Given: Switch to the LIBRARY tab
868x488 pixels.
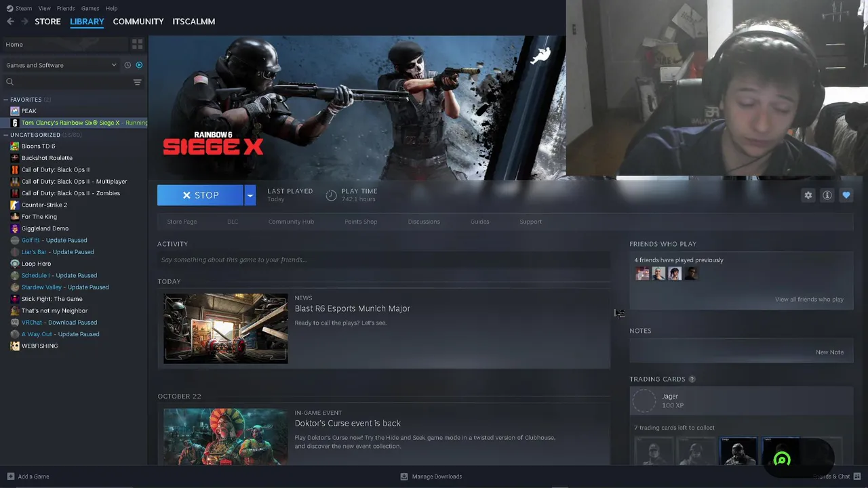Looking at the screenshot, I should (x=87, y=22).
